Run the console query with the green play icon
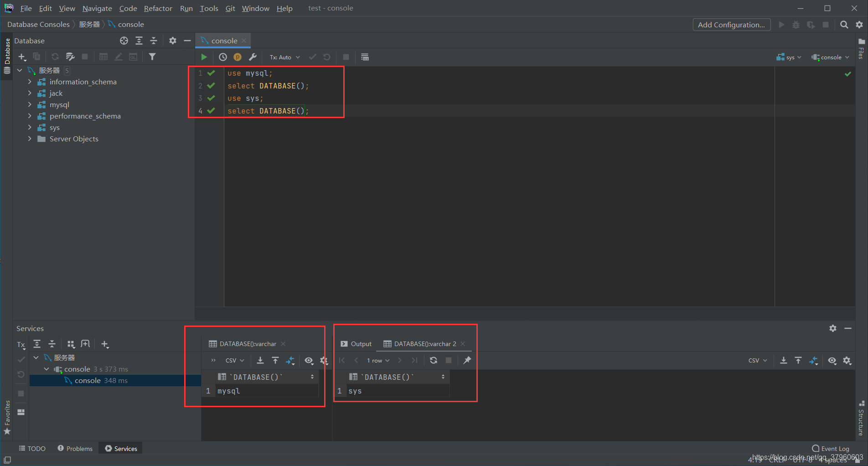The width and height of the screenshot is (868, 466). [x=204, y=57]
